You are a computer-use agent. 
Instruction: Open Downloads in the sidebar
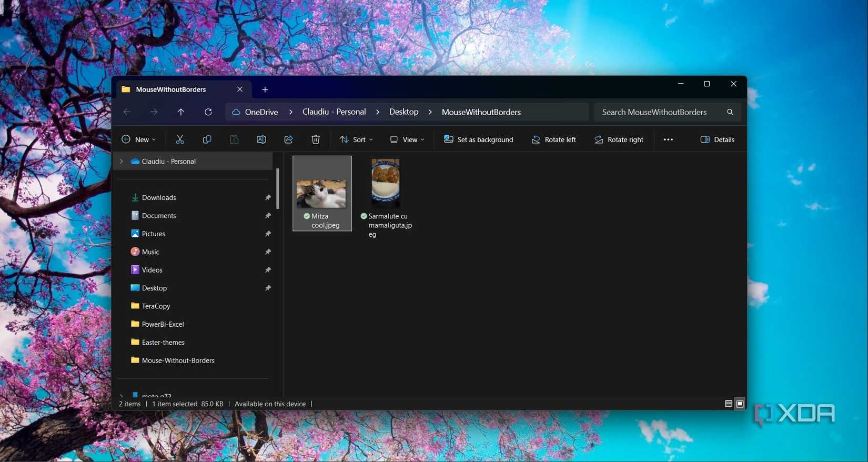tap(159, 198)
